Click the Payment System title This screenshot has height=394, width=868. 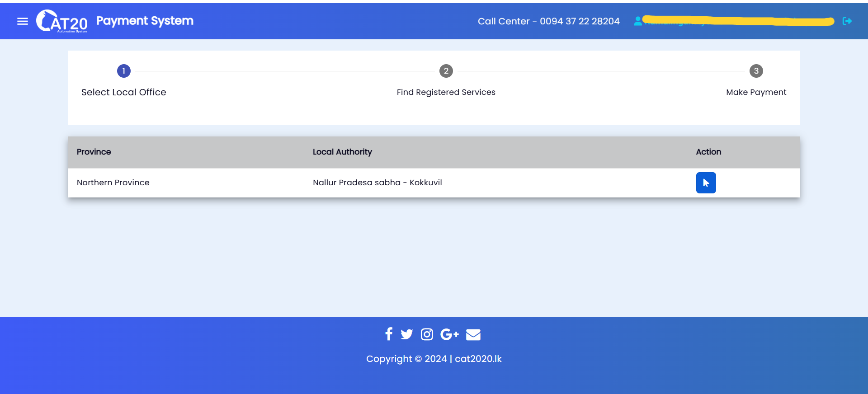(x=145, y=21)
